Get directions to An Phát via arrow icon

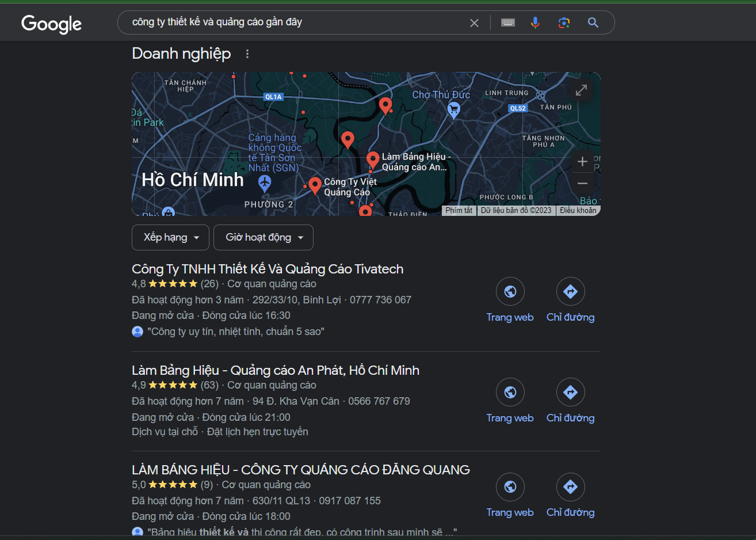point(571,393)
